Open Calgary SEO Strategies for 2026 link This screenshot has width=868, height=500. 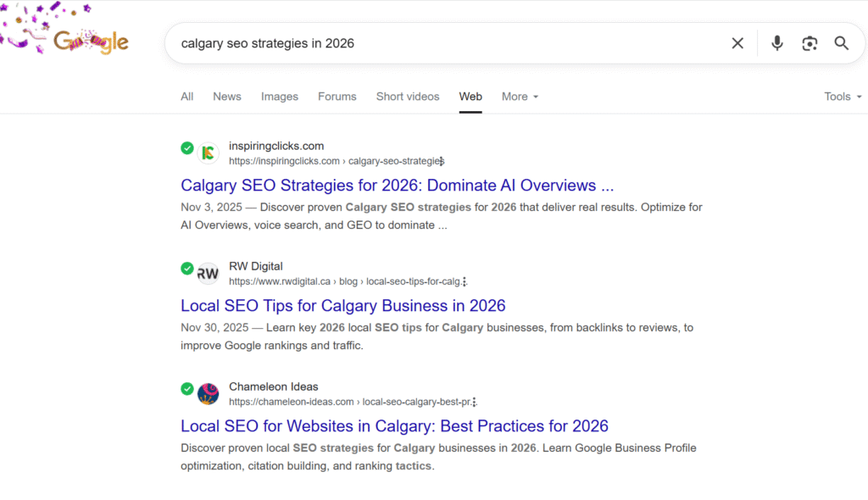pyautogui.click(x=397, y=186)
